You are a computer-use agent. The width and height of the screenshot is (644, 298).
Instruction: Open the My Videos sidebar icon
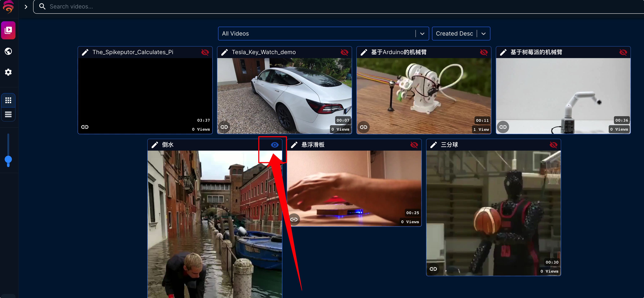[8, 30]
